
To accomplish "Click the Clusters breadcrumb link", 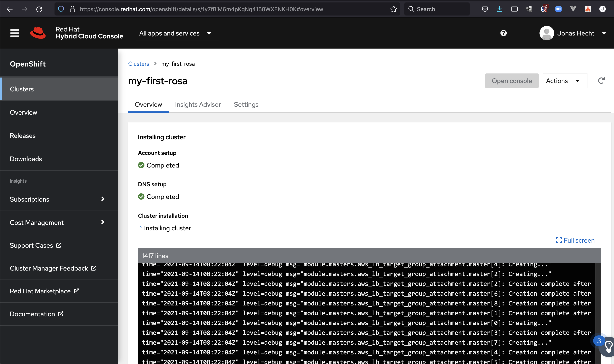I will 139,64.
